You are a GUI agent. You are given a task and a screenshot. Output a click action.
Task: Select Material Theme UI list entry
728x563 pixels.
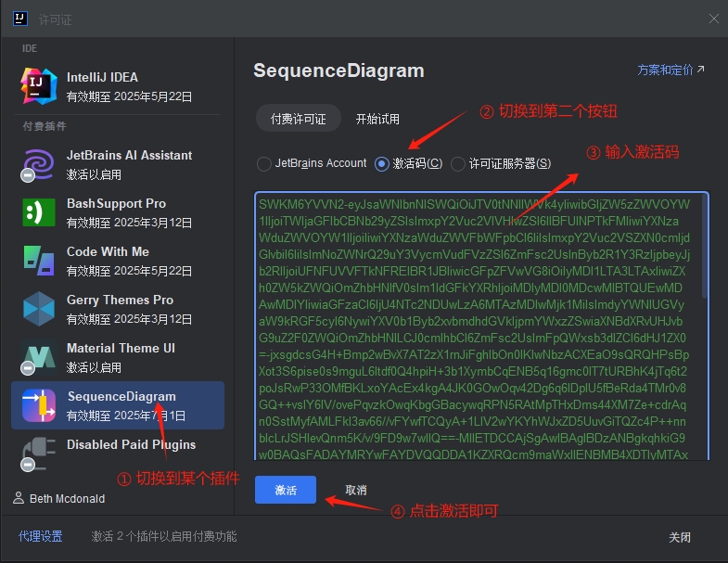click(118, 357)
